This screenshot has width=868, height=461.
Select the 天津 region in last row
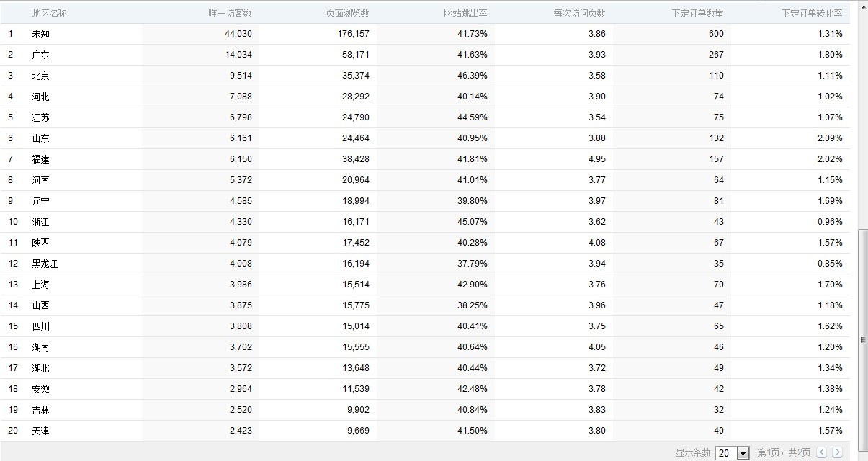41,431
